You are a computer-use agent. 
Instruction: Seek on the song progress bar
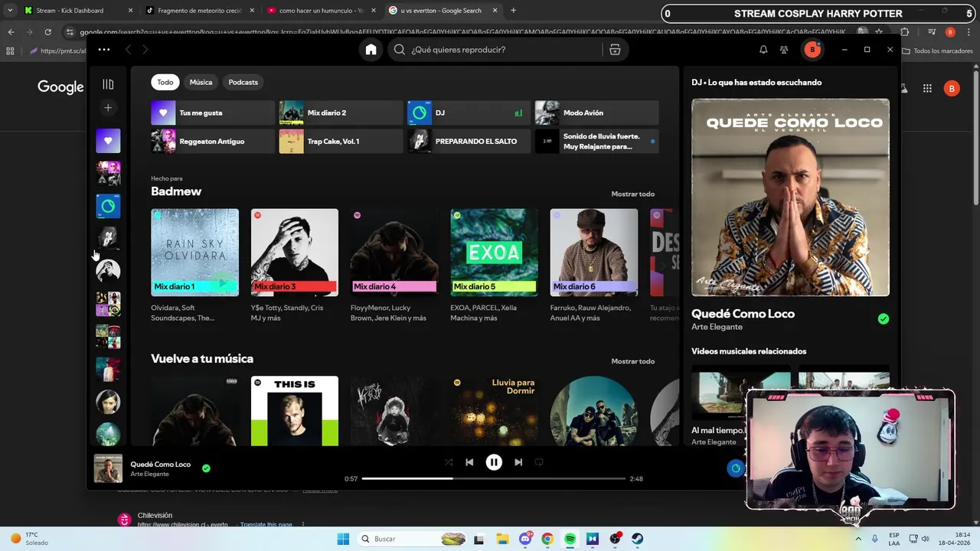tap(494, 479)
